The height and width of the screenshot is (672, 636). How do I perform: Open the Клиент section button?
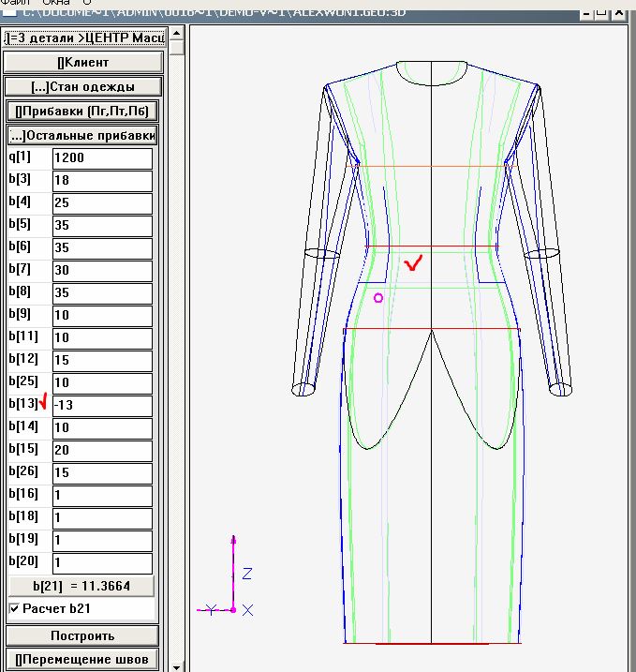(83, 63)
